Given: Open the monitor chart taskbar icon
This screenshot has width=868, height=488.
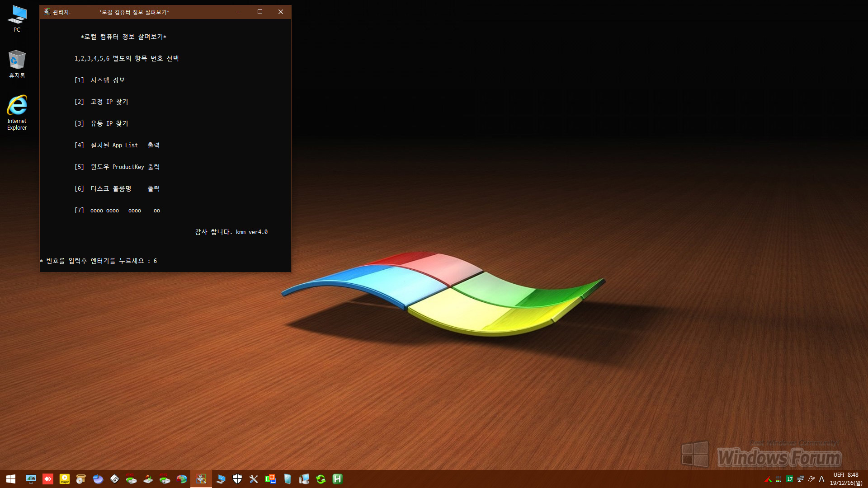Looking at the screenshot, I should [x=31, y=479].
